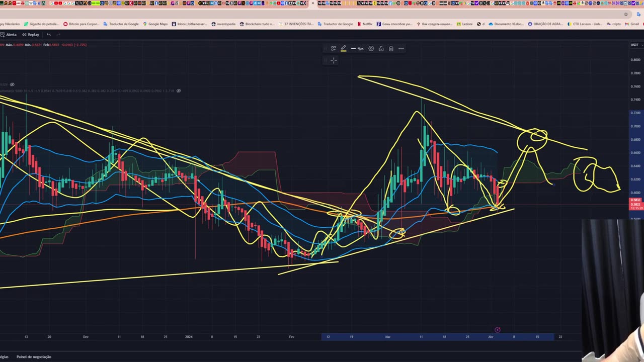The image size is (644, 362).
Task: Create an alert with Alerta button
Action: [x=8, y=35]
